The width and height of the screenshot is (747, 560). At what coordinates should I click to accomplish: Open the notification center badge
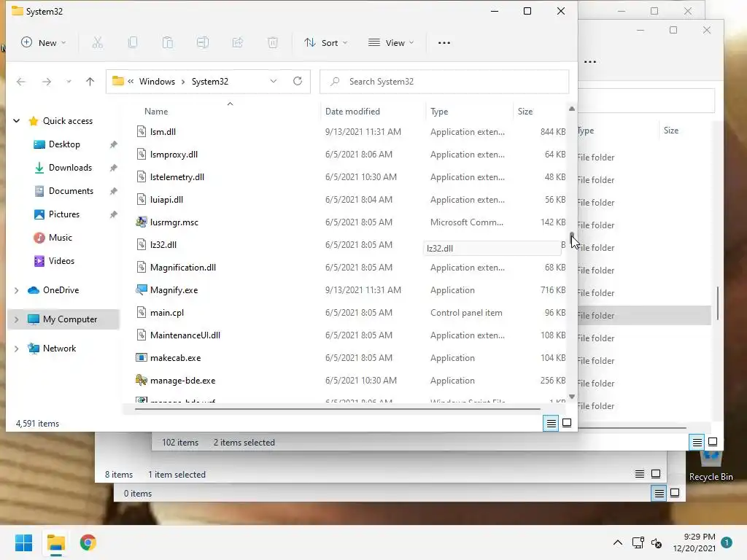(727, 542)
